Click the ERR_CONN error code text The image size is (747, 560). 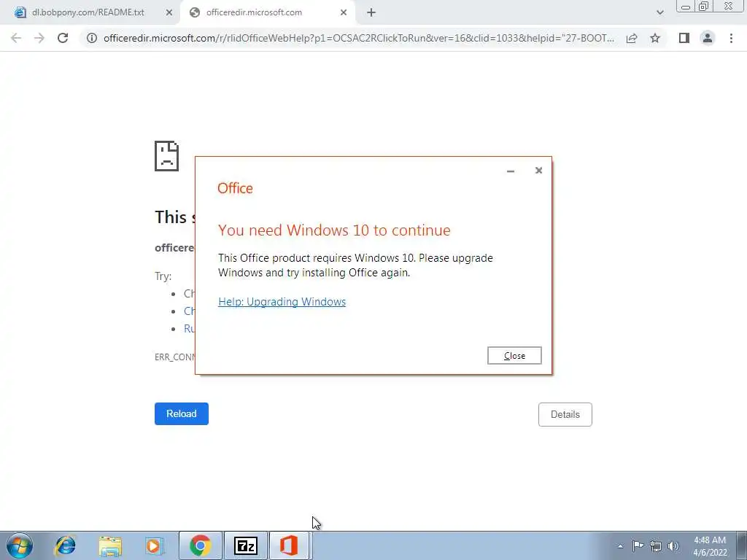click(x=175, y=357)
